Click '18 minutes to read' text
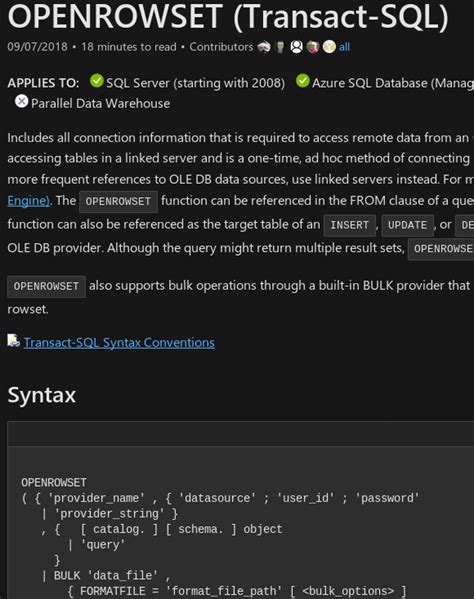Viewport: 474px width, 599px height. tap(129, 47)
